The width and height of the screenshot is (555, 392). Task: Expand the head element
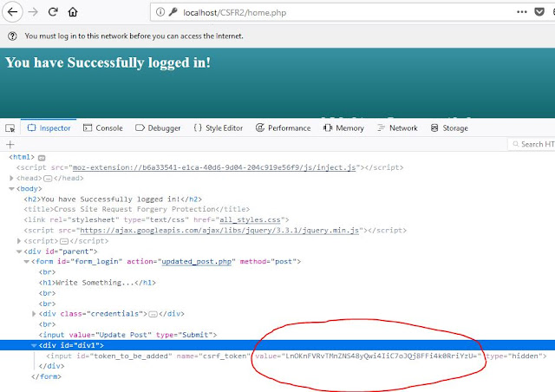click(11, 178)
